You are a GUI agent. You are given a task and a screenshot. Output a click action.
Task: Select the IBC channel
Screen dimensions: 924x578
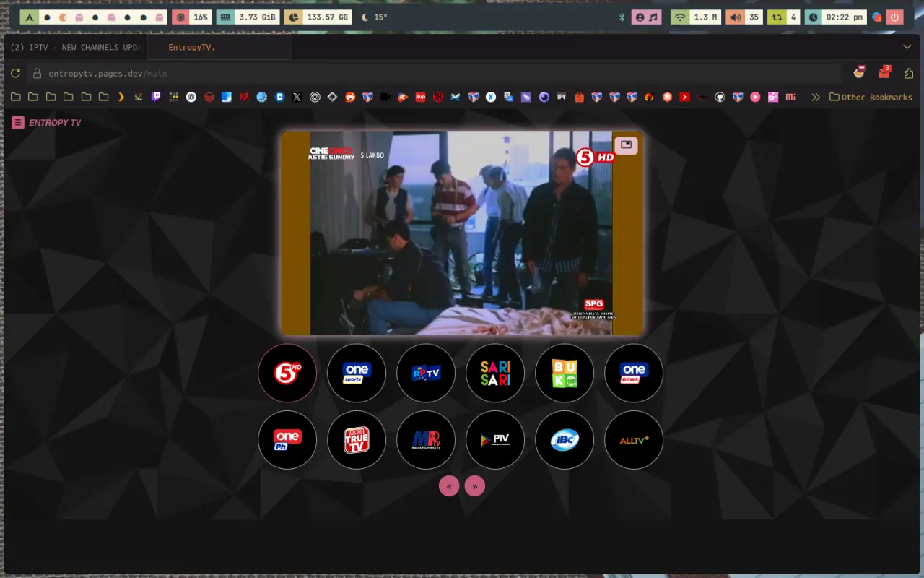[565, 440]
